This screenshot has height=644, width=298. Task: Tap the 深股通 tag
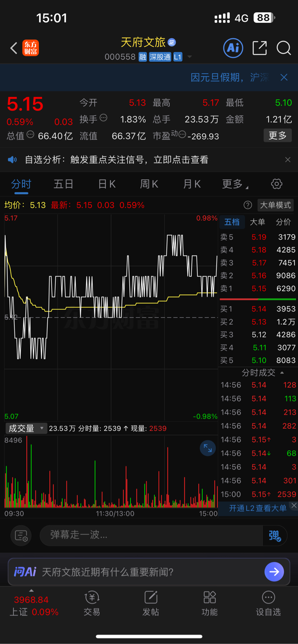click(160, 57)
